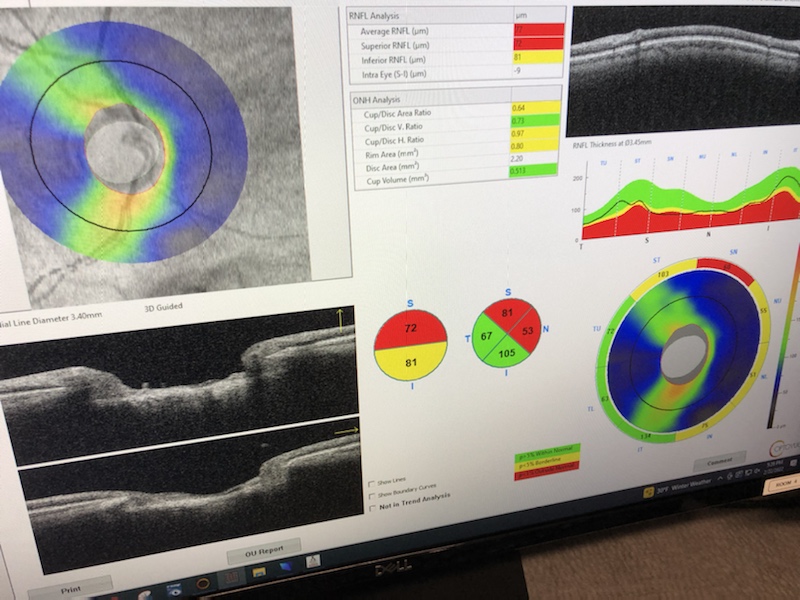
Task: Click the circular RNFL scan image at top right
Action: (684, 69)
